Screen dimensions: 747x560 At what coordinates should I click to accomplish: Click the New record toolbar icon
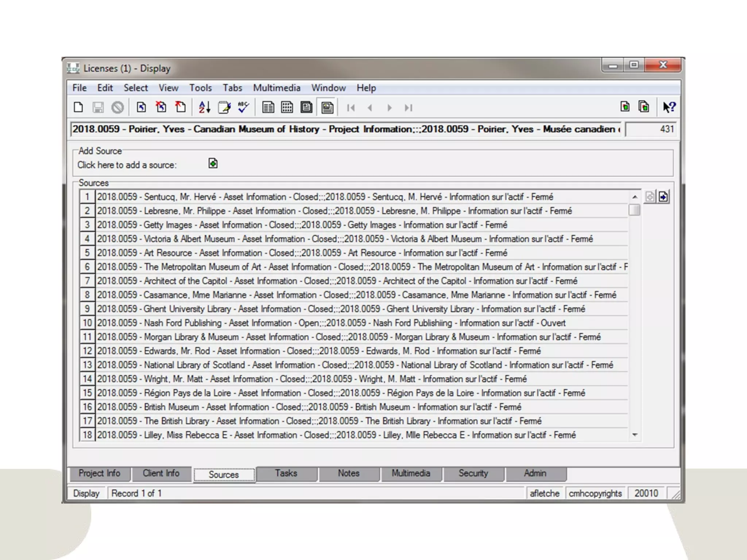(78, 108)
